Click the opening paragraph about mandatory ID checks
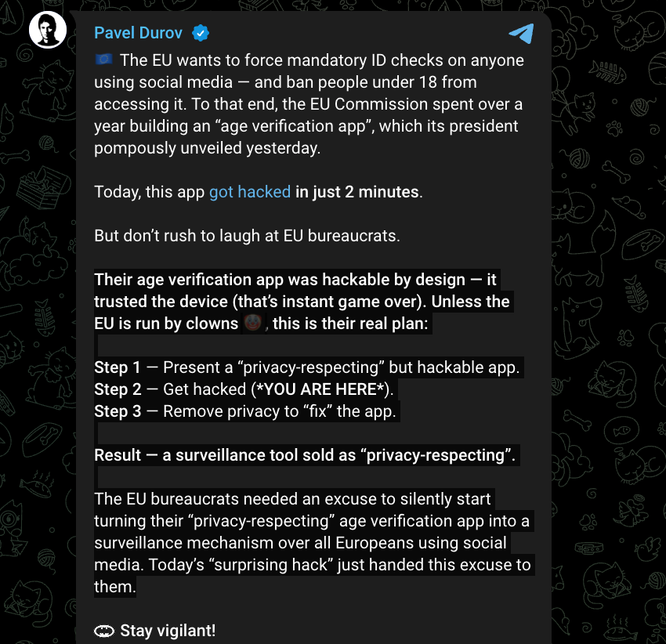This screenshot has width=666, height=644. 309,104
